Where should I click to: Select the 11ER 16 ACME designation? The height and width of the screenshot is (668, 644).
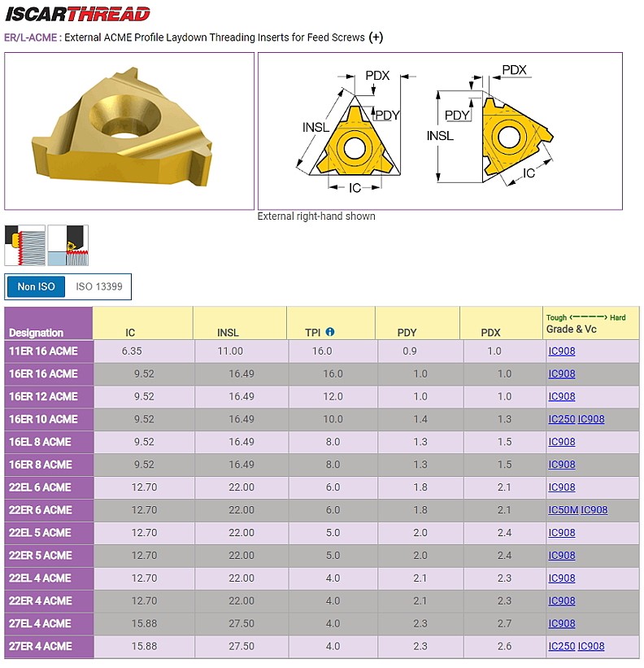coord(43,351)
